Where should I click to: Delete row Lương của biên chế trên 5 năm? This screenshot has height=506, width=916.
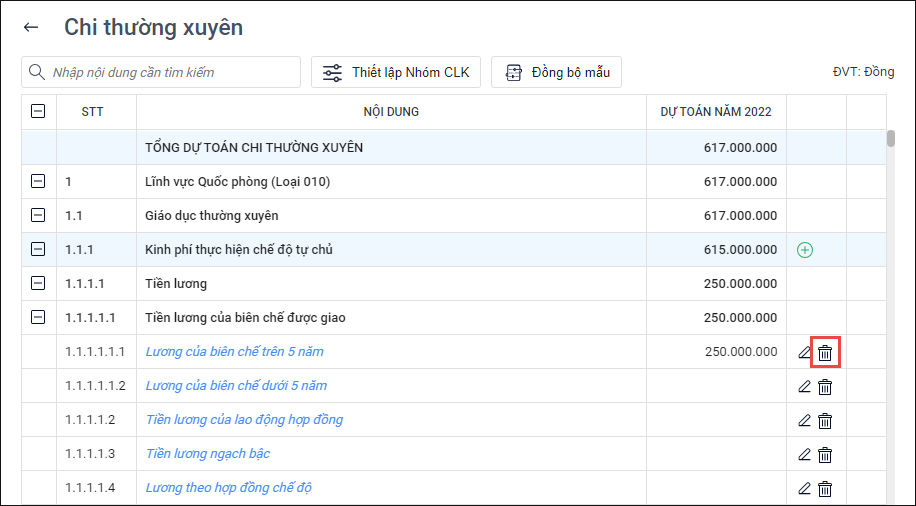825,352
